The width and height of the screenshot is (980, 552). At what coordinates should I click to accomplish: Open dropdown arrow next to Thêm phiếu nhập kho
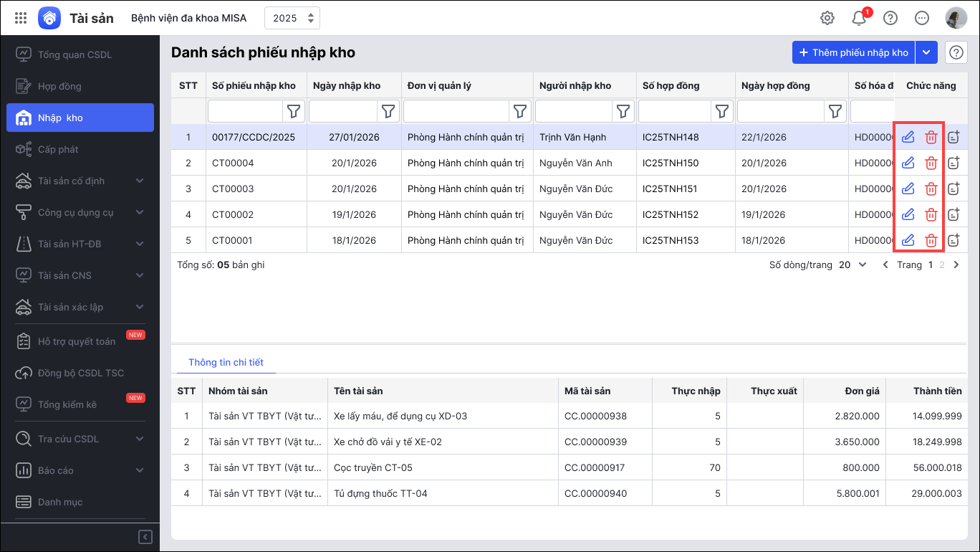[926, 52]
